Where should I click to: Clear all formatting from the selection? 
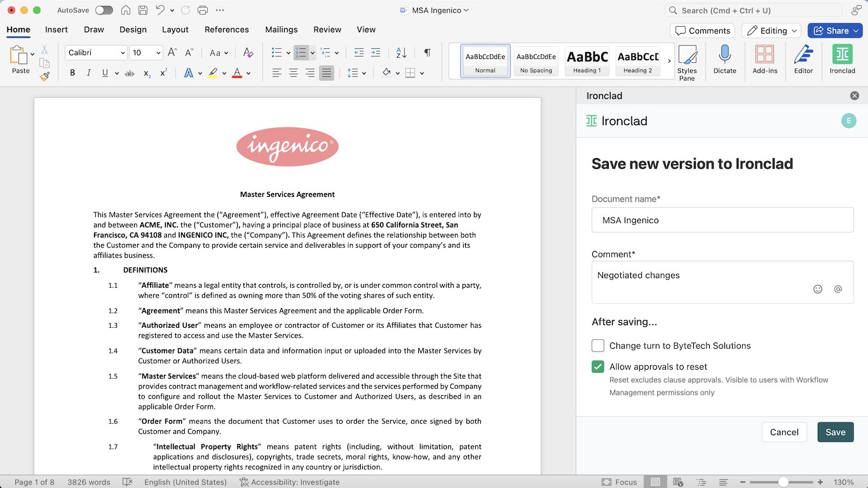(x=248, y=53)
